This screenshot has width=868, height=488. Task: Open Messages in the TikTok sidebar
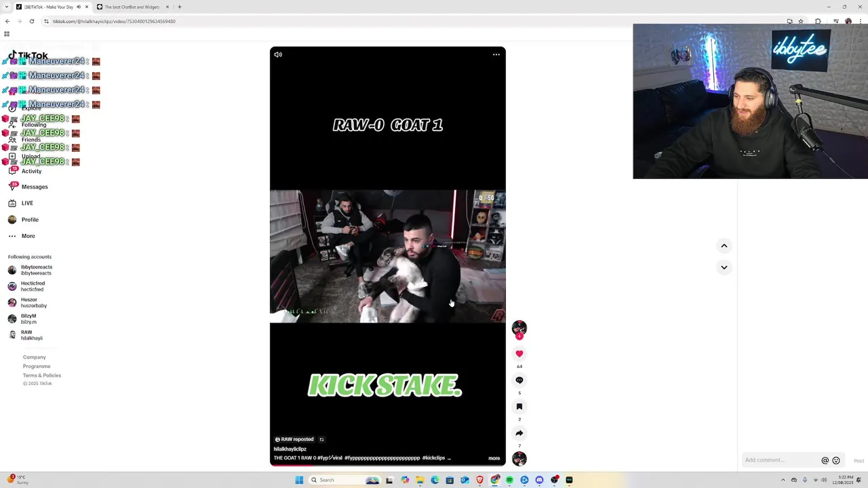click(x=34, y=186)
